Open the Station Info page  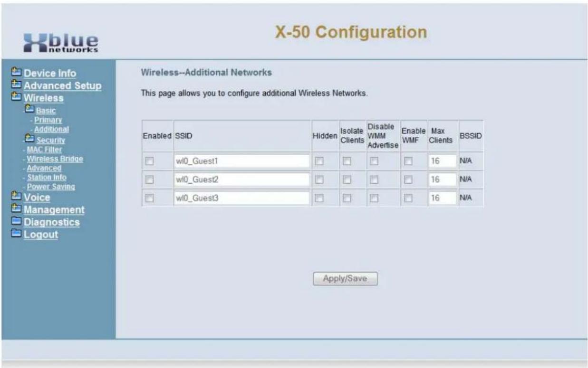[47, 177]
